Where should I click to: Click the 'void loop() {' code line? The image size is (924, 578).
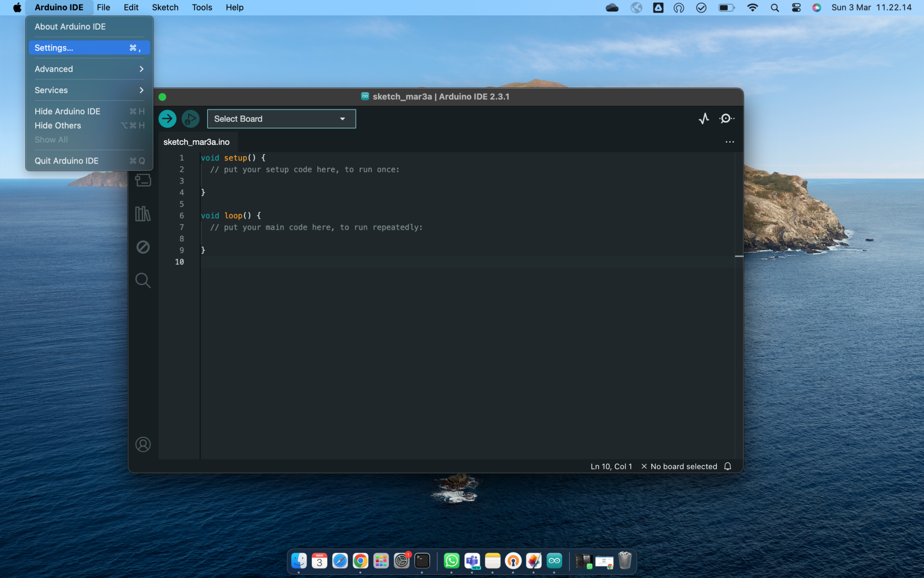[x=231, y=216]
